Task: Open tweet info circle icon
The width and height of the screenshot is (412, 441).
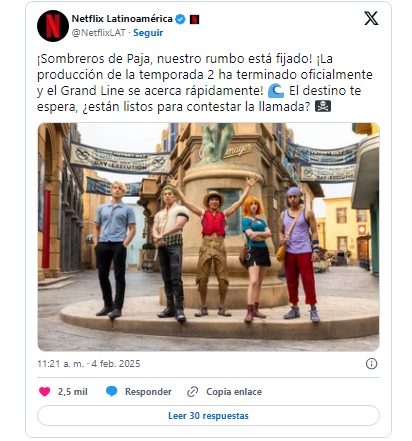Action: pos(371,363)
